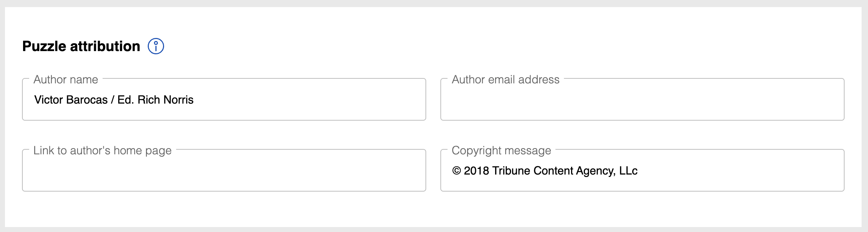Click the "Puzzle attribution" section heading
868x232 pixels.
(x=81, y=46)
